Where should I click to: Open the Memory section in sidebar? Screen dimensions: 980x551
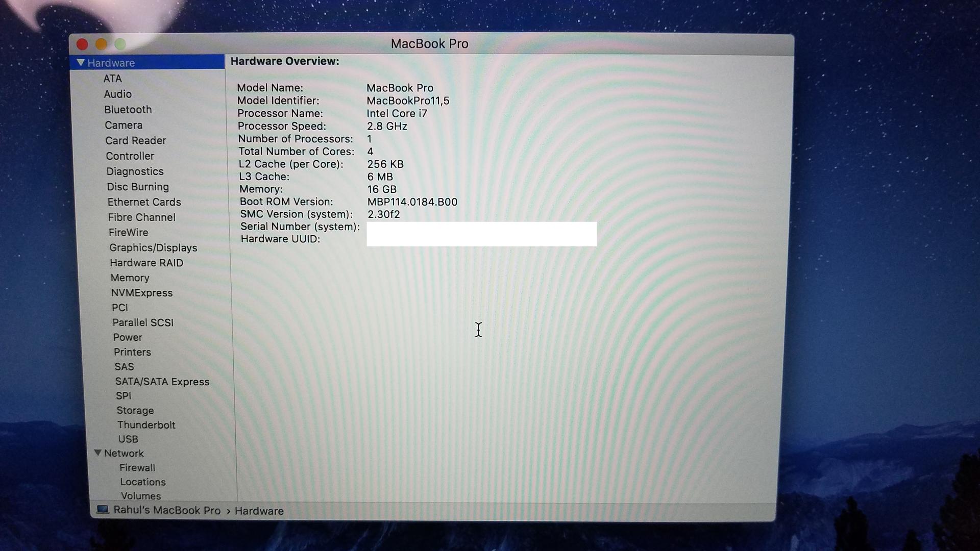[x=130, y=278]
